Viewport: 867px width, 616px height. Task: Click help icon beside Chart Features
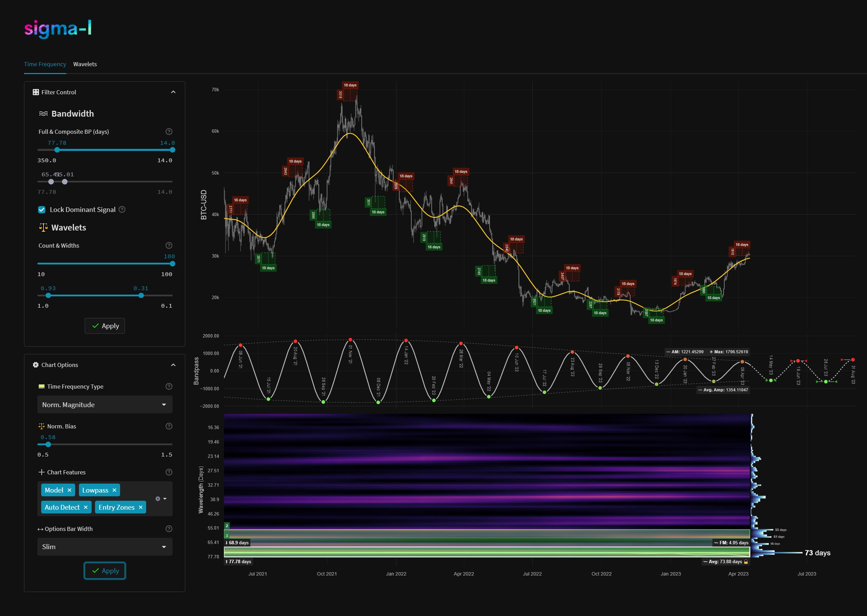[169, 472]
